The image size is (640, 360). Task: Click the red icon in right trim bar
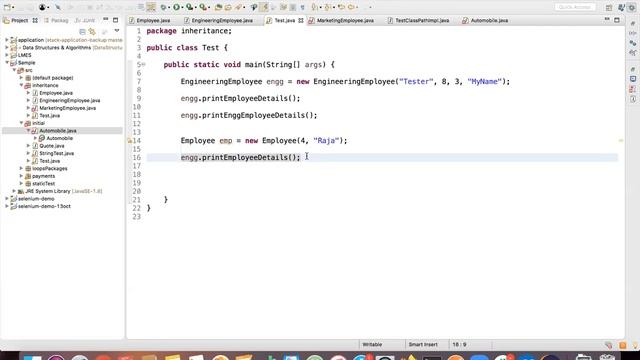(x=633, y=89)
